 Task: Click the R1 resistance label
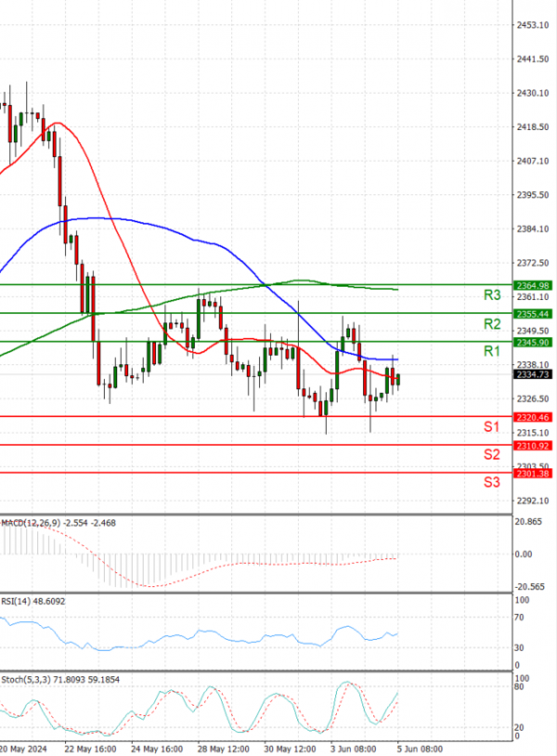tap(492, 351)
